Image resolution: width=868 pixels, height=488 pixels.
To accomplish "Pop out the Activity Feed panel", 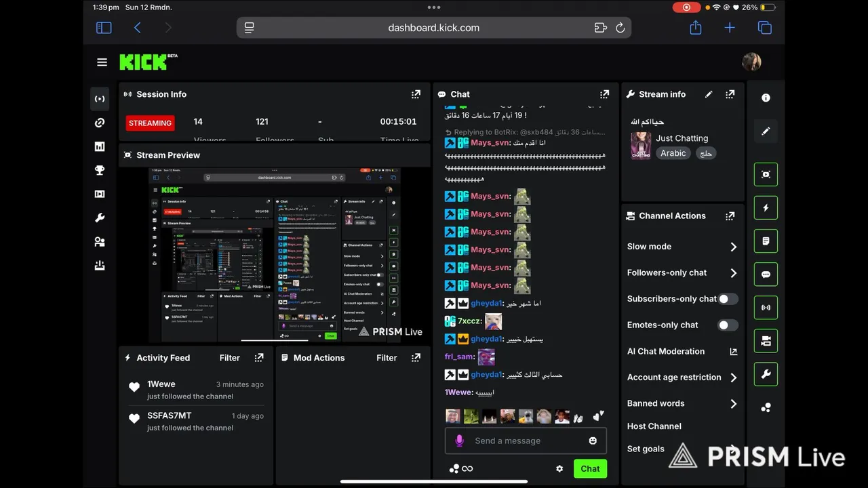I will click(x=259, y=358).
